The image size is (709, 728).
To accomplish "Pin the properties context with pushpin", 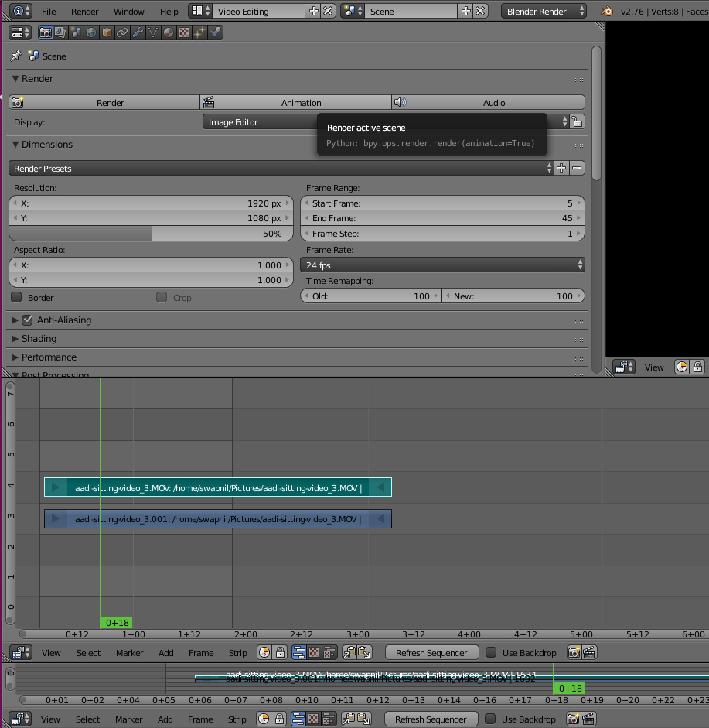I will tap(15, 56).
